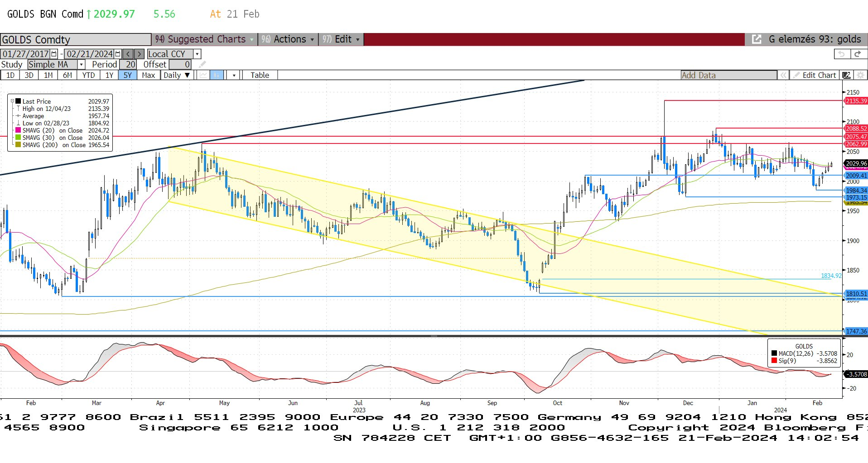This screenshot has height=463, width=868.
Task: Open the chart settings gear icon
Action: pos(860,75)
